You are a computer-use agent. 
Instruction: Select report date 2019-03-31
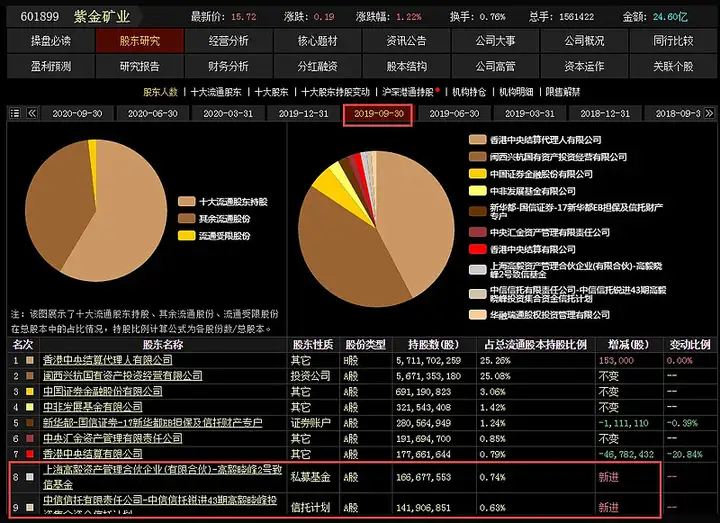pyautogui.click(x=529, y=113)
